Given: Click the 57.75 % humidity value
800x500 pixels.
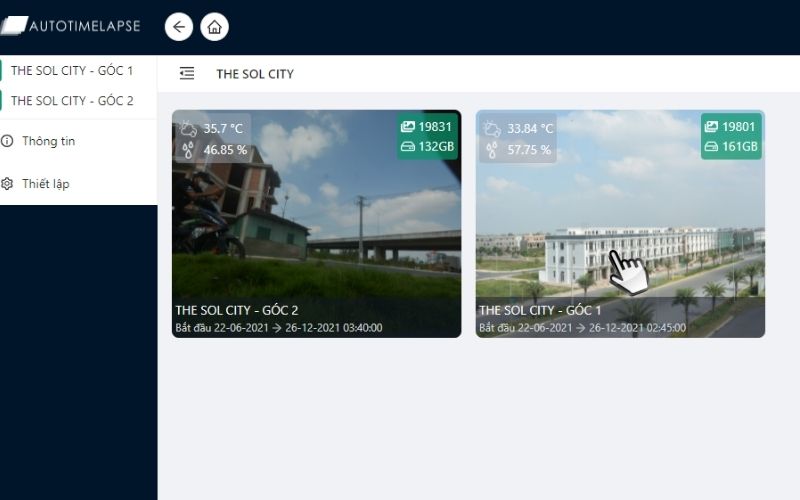Looking at the screenshot, I should tap(529, 150).
